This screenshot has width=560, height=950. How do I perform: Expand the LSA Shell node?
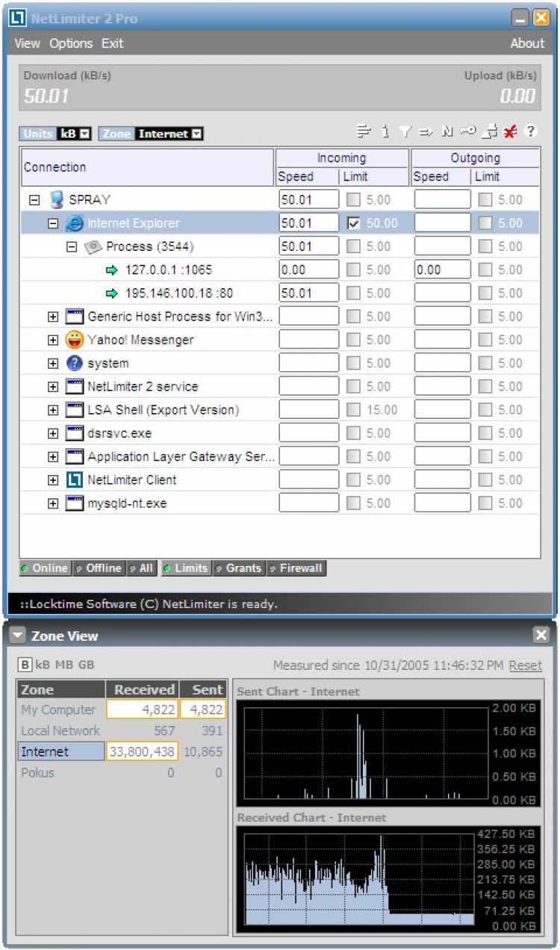[53, 410]
